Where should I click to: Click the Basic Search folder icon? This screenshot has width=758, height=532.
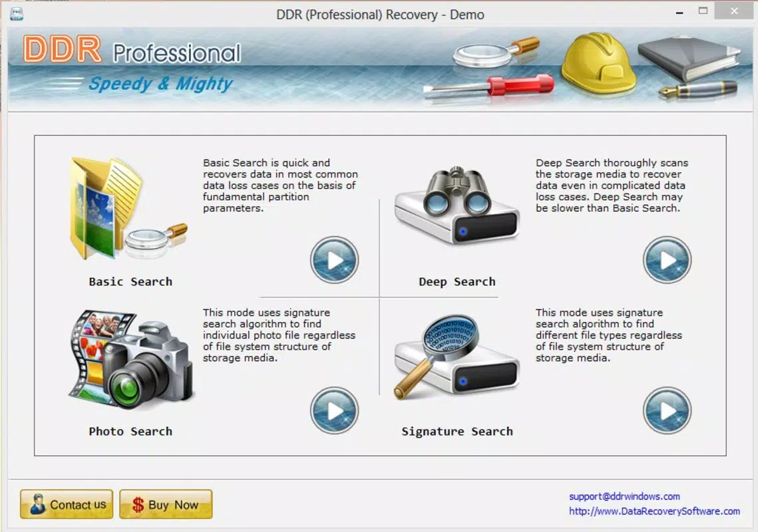click(x=128, y=209)
